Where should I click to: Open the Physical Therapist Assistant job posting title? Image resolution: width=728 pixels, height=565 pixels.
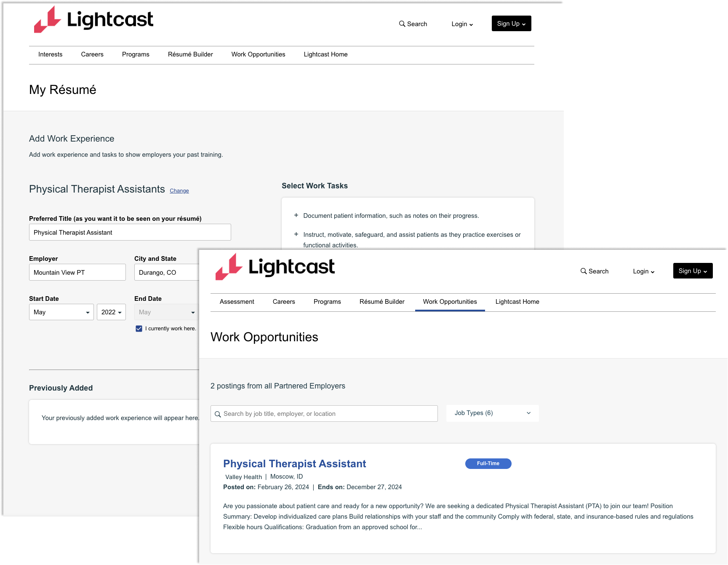[294, 464]
